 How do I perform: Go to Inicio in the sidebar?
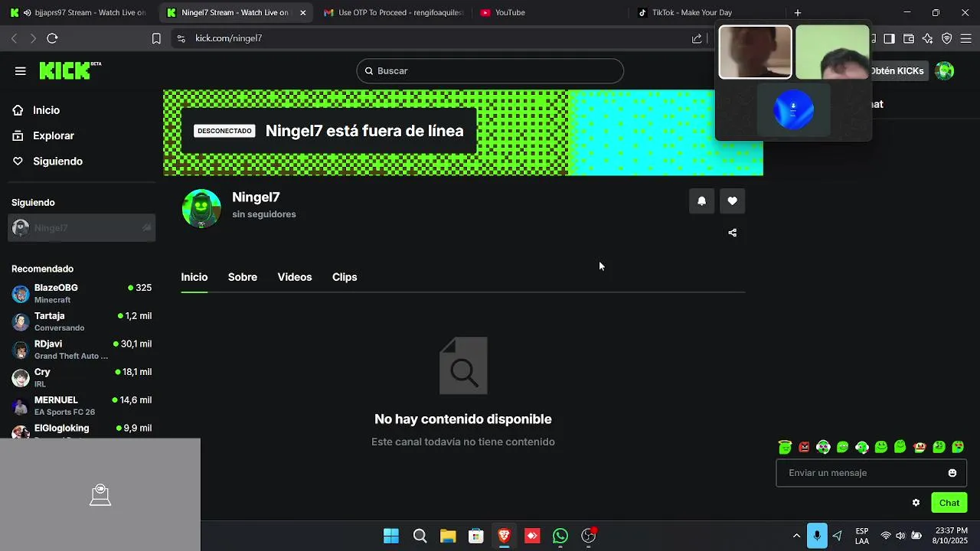coord(46,110)
